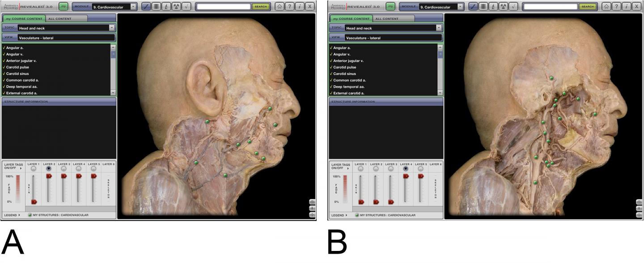The width and height of the screenshot is (644, 263).
Task: Select the Layer 4 radio button in panel B
Action: point(405,168)
